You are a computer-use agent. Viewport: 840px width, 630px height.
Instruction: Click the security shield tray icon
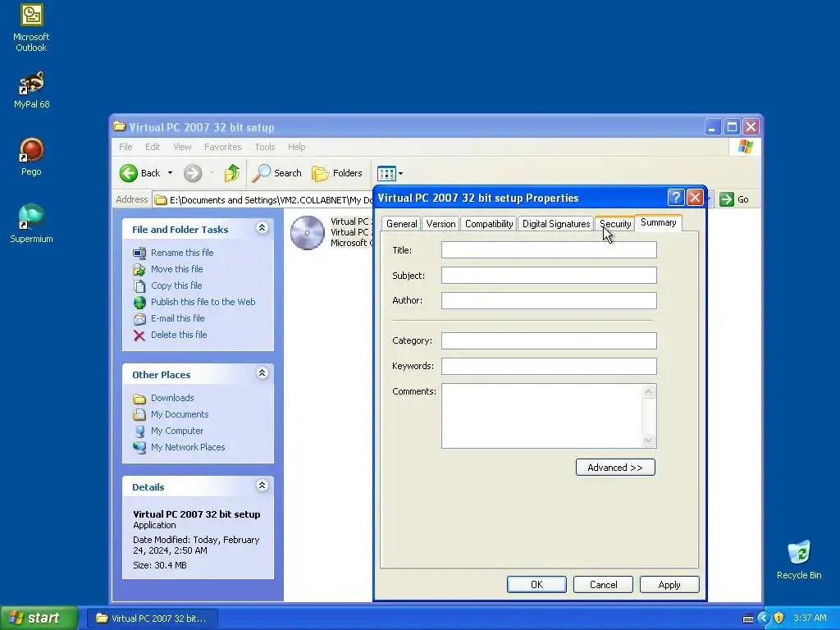point(779,618)
